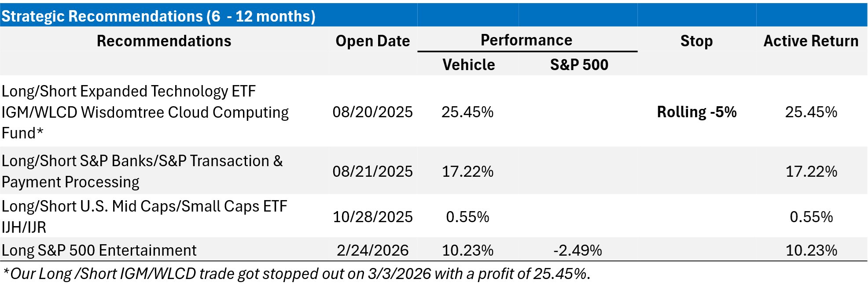The image size is (868, 294).
Task: Select the Rolling -5% stop cell
Action: tap(696, 112)
